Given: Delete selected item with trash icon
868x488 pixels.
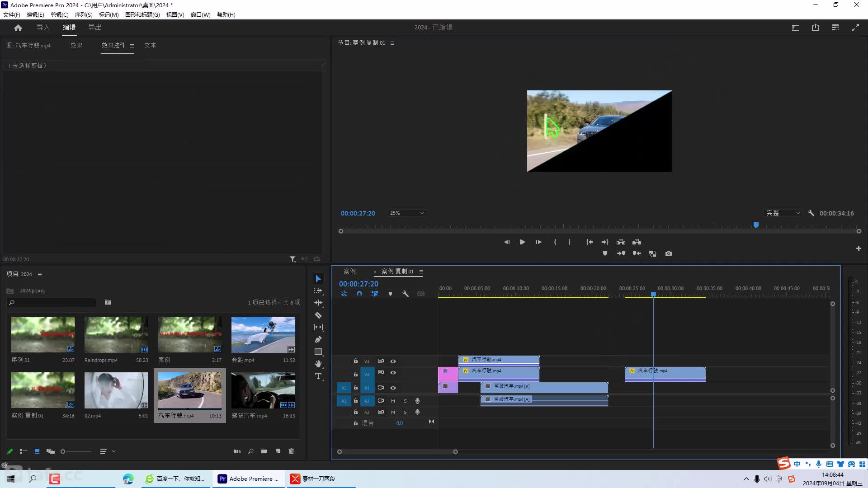Looking at the screenshot, I should [x=292, y=451].
